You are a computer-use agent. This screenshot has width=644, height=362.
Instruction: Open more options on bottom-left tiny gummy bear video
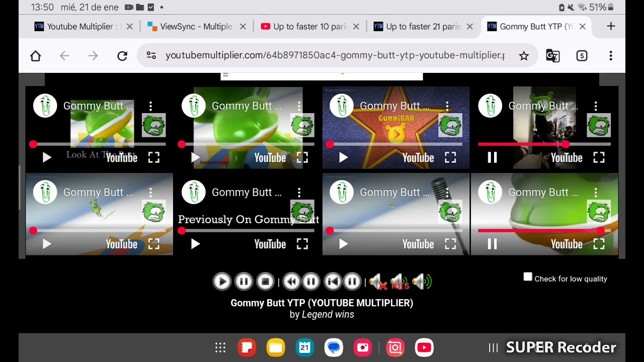tap(150, 193)
